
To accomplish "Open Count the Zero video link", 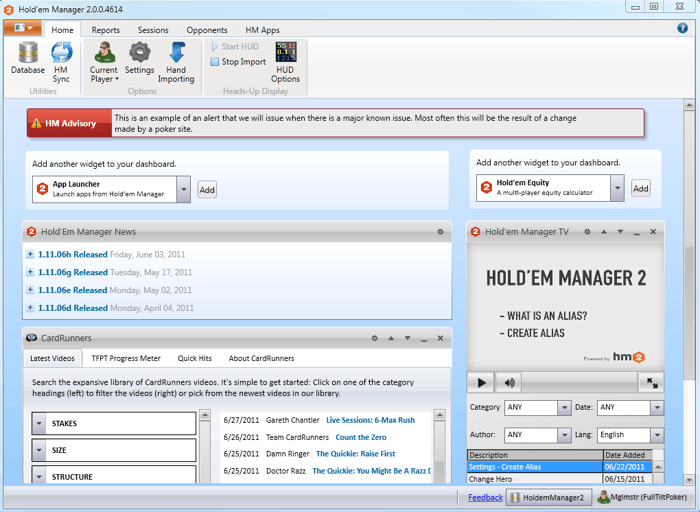I will pyautogui.click(x=361, y=437).
